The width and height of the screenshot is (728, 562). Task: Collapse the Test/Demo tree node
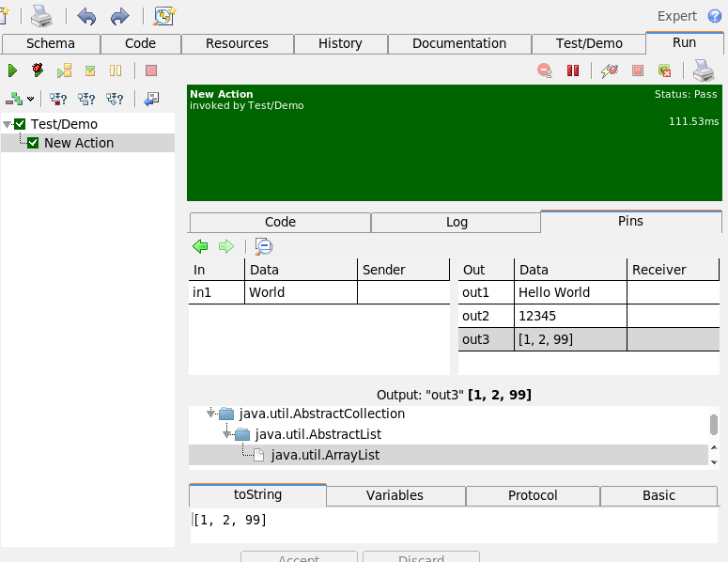coord(8,124)
